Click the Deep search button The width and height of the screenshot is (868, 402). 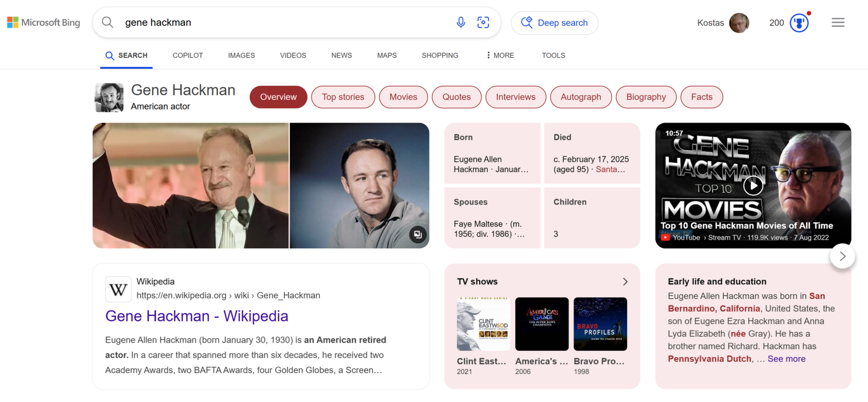(554, 23)
